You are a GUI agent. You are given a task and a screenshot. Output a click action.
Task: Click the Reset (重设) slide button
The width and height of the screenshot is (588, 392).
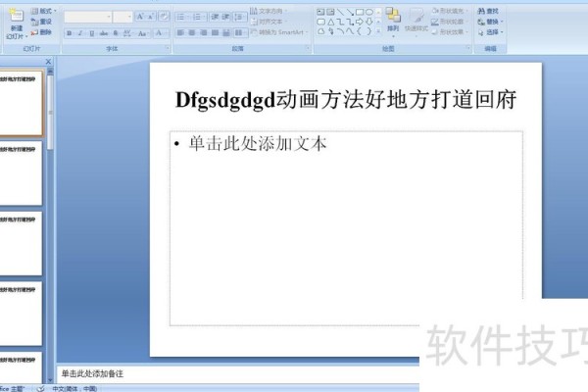41,22
